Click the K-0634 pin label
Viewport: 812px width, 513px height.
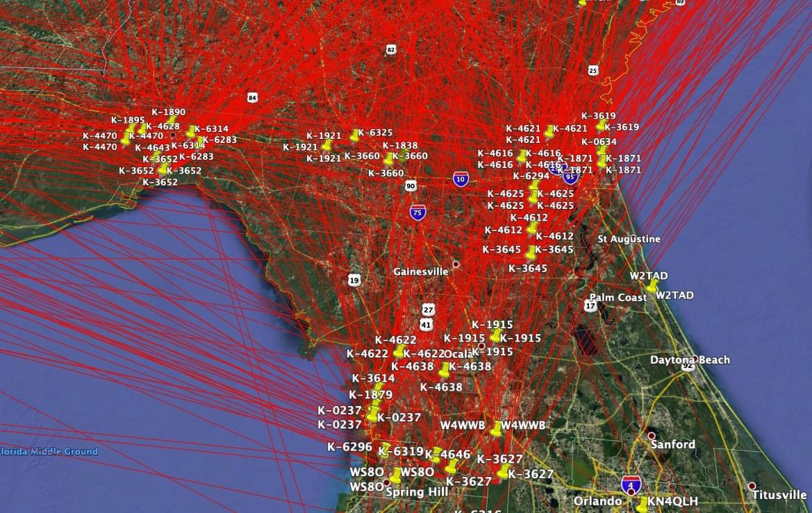(599, 142)
